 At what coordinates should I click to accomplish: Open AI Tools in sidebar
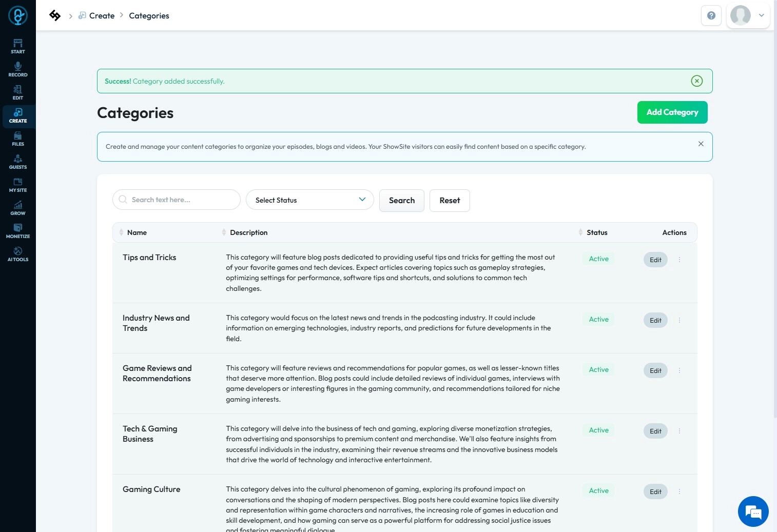(18, 254)
